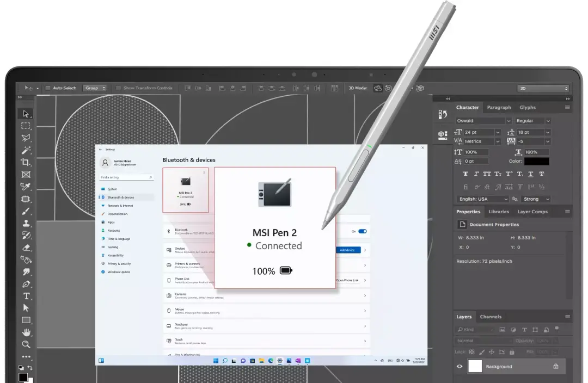Viewport: 588px width, 383px height.
Task: Click the Windows Start button on taskbar
Action: point(216,361)
